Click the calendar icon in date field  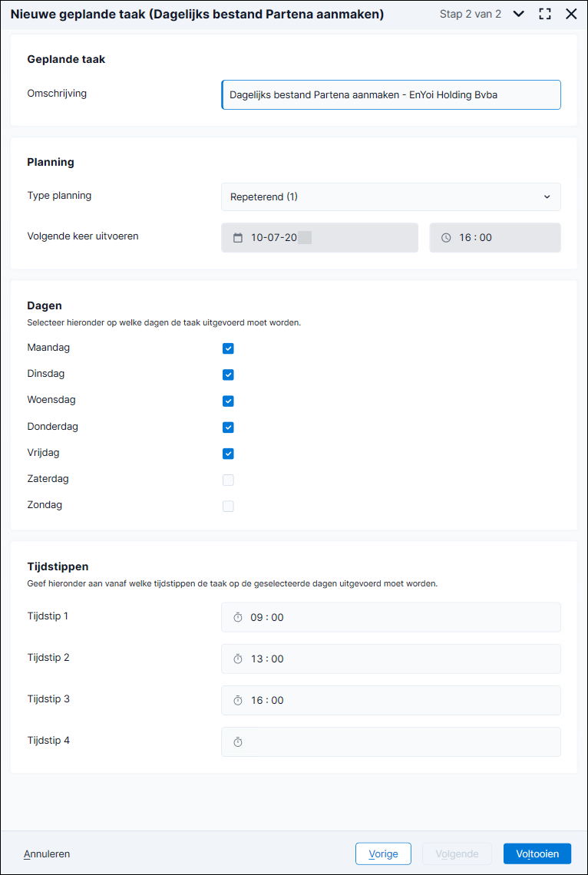pos(238,238)
